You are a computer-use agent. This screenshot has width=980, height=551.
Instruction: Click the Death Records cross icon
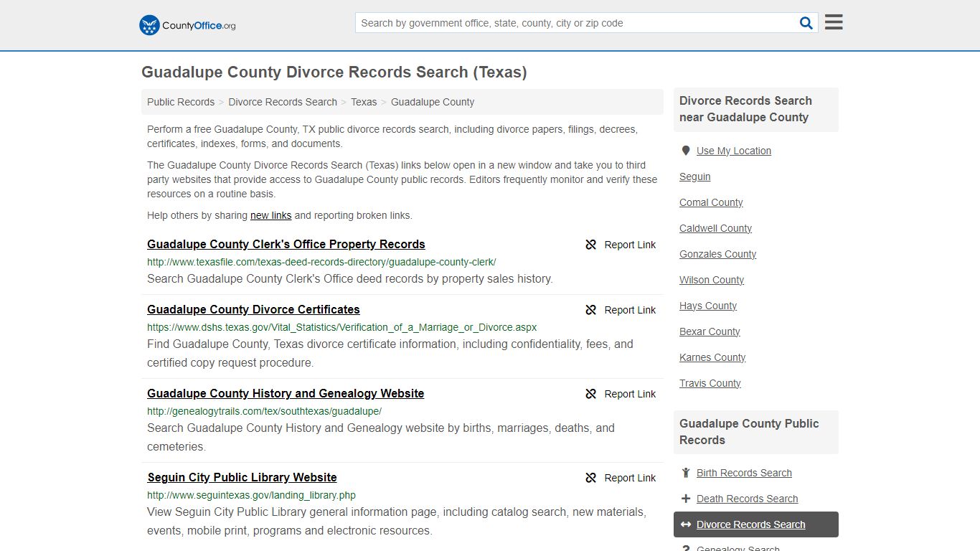point(686,499)
